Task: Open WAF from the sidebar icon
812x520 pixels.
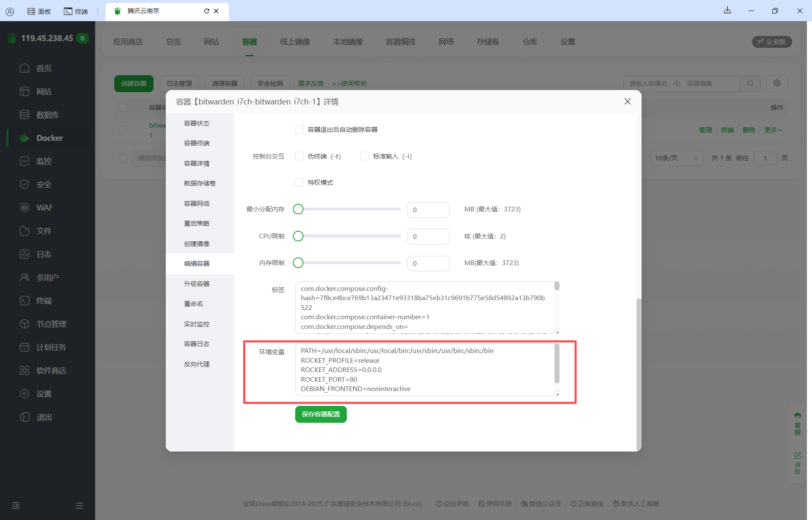Action: coord(25,208)
